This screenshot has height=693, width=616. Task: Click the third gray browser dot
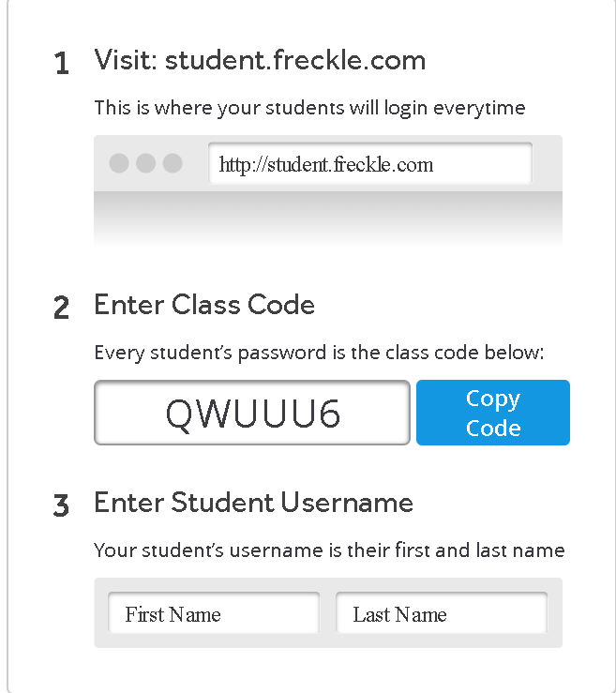173,163
